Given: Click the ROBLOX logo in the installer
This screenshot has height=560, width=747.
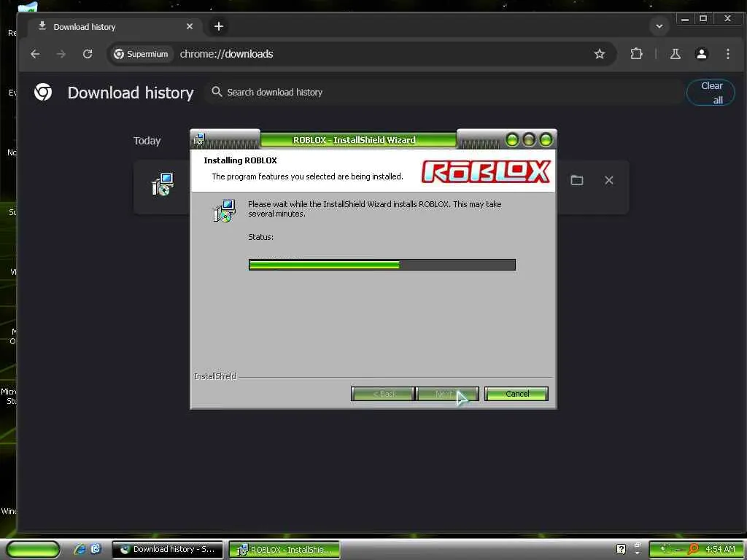Looking at the screenshot, I should [x=486, y=172].
